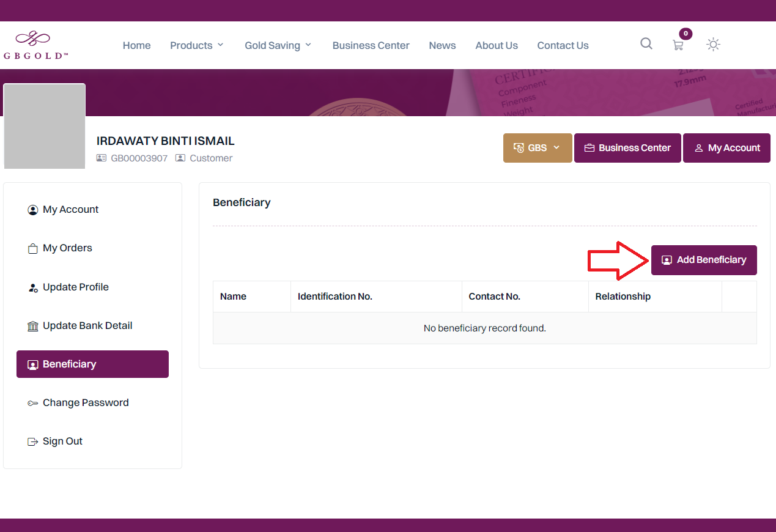
Task: Click the Add Beneficiary button
Action: [703, 260]
